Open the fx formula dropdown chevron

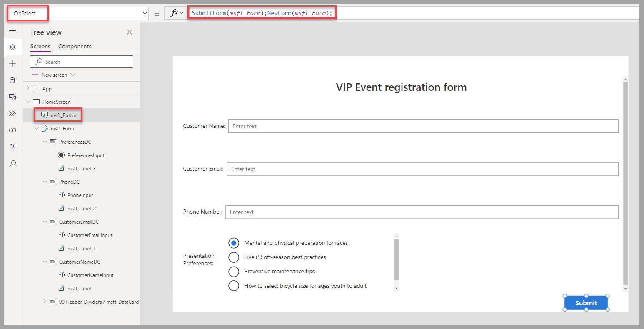coord(182,13)
